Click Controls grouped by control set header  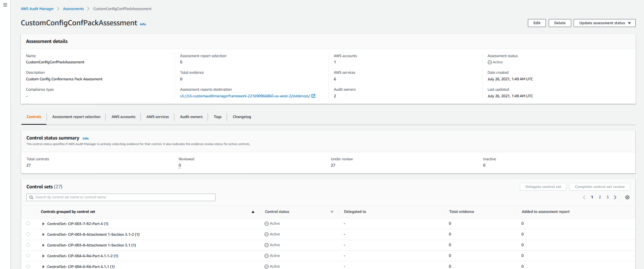pyautogui.click(x=68, y=212)
